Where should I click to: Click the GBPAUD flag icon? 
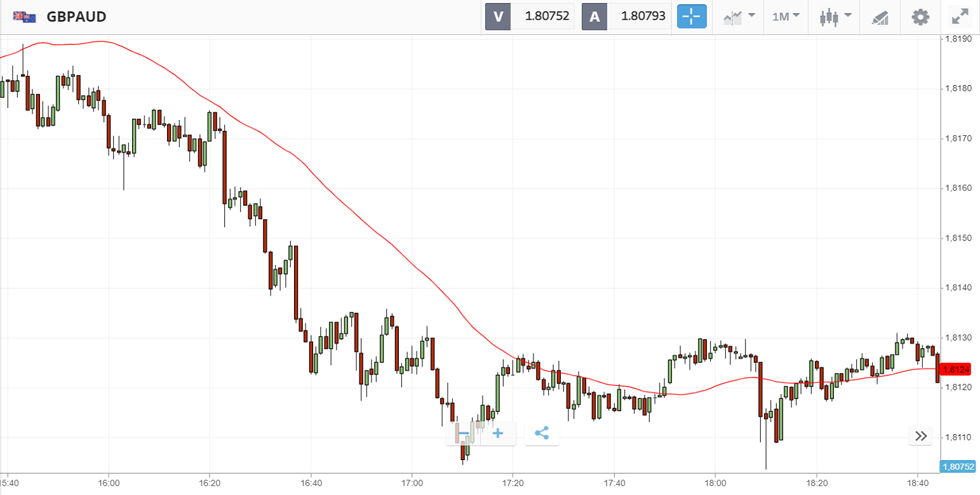point(25,17)
